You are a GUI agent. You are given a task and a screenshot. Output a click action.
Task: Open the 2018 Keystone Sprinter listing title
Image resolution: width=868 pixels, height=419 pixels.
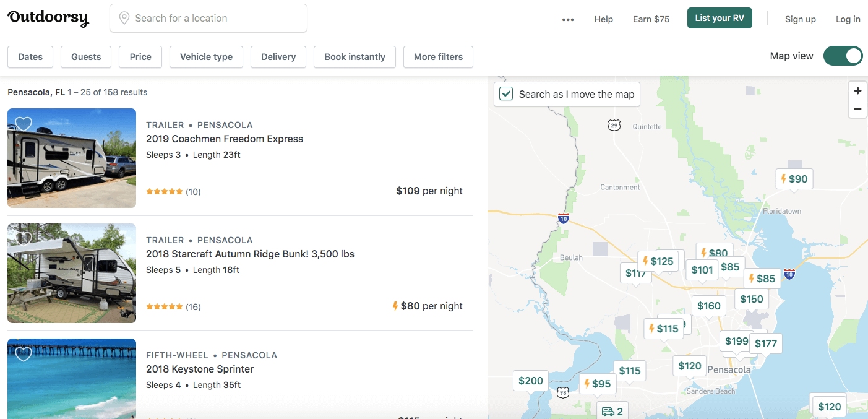[x=200, y=369]
